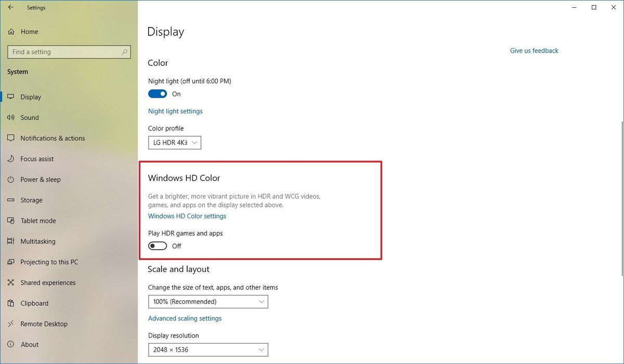This screenshot has width=624, height=364.
Task: Toggle Clipboard settings via sidebar entry
Action: click(x=33, y=303)
